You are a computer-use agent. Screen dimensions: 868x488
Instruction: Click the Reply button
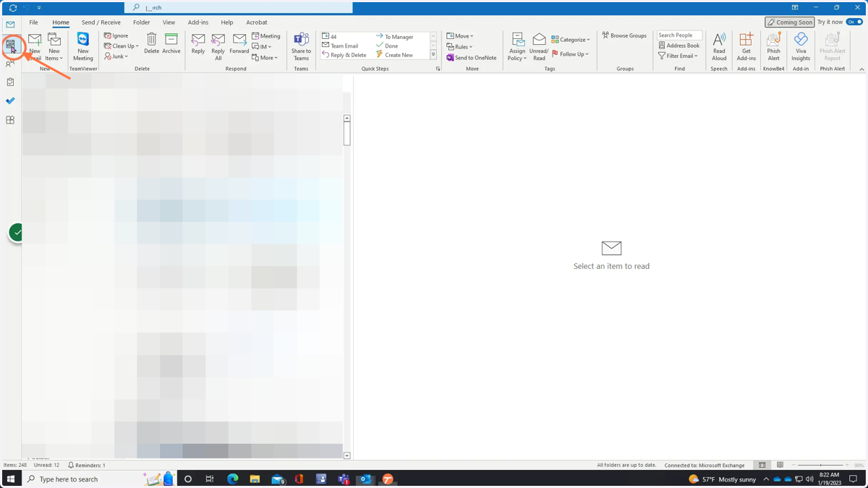[198, 44]
